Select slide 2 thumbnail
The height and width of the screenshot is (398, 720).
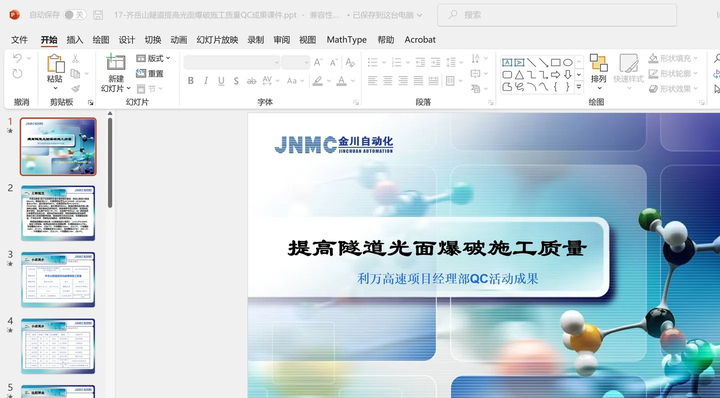(x=58, y=213)
